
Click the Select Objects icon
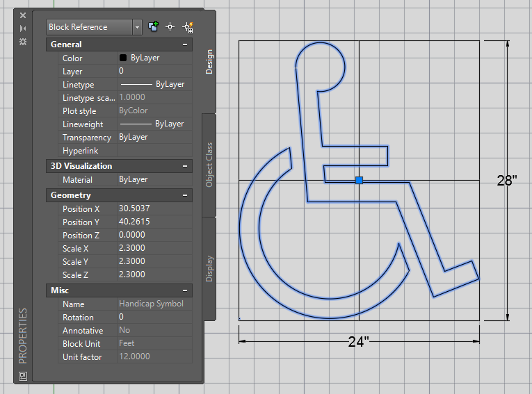point(170,27)
